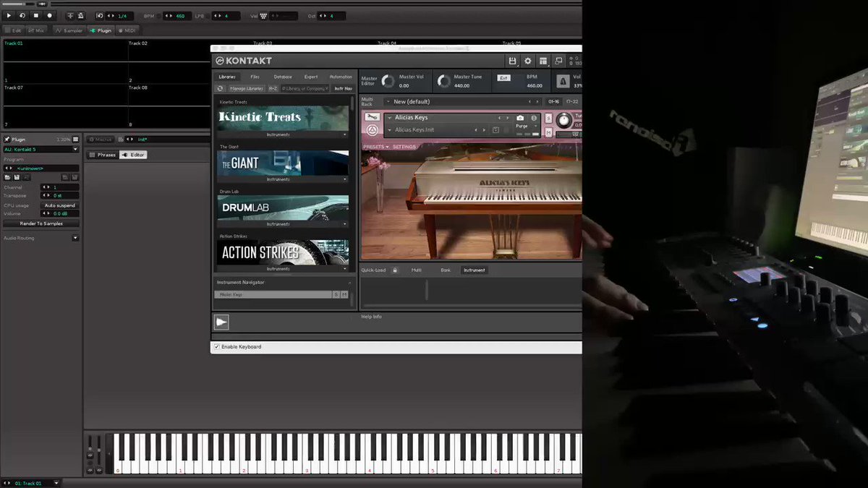868x488 pixels.
Task: Adjust the Master Vol knob
Action: (x=388, y=81)
